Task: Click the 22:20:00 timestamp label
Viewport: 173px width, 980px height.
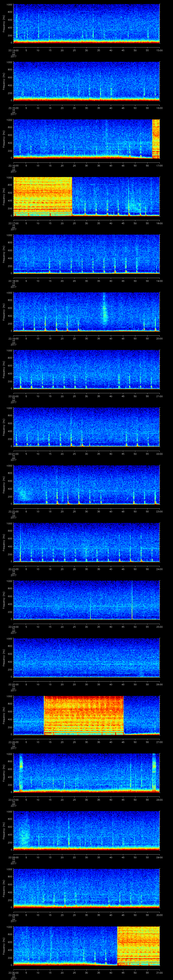Action: [13, 396]
